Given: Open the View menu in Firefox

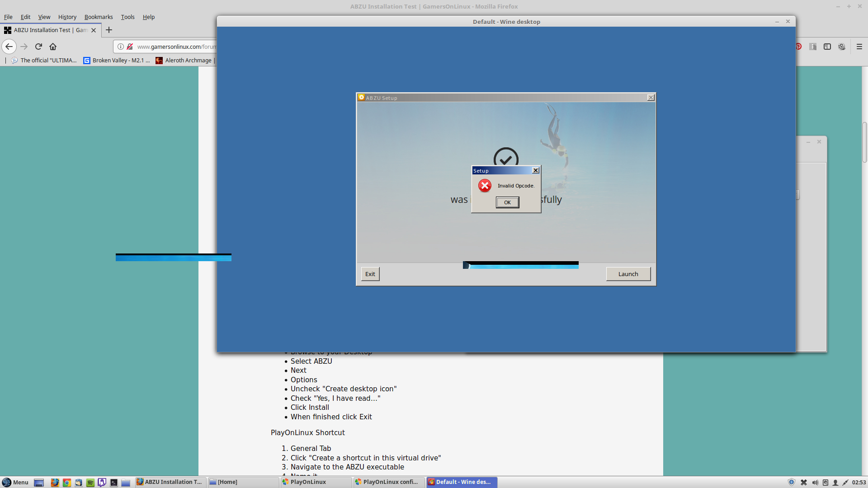Looking at the screenshot, I should [44, 17].
